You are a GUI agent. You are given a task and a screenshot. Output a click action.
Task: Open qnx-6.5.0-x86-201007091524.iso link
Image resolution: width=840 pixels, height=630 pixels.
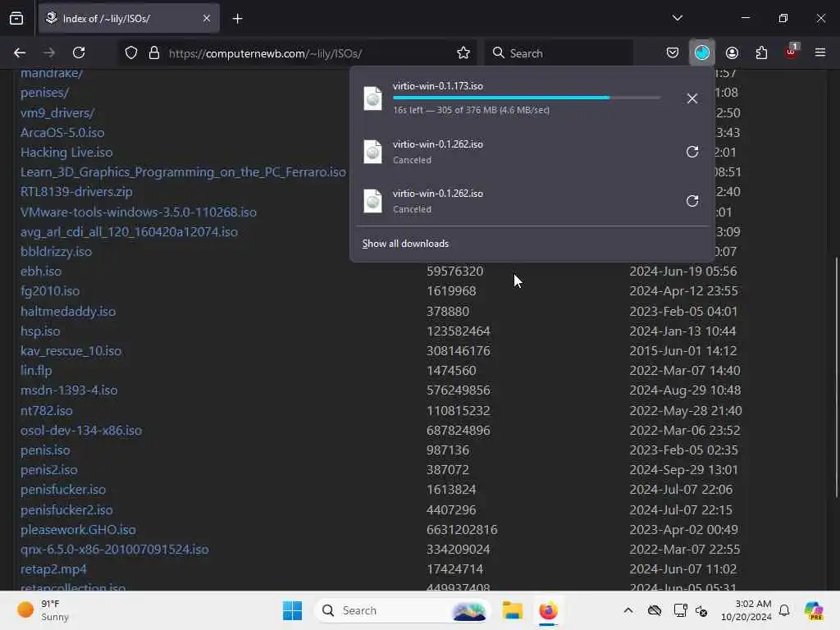point(115,550)
